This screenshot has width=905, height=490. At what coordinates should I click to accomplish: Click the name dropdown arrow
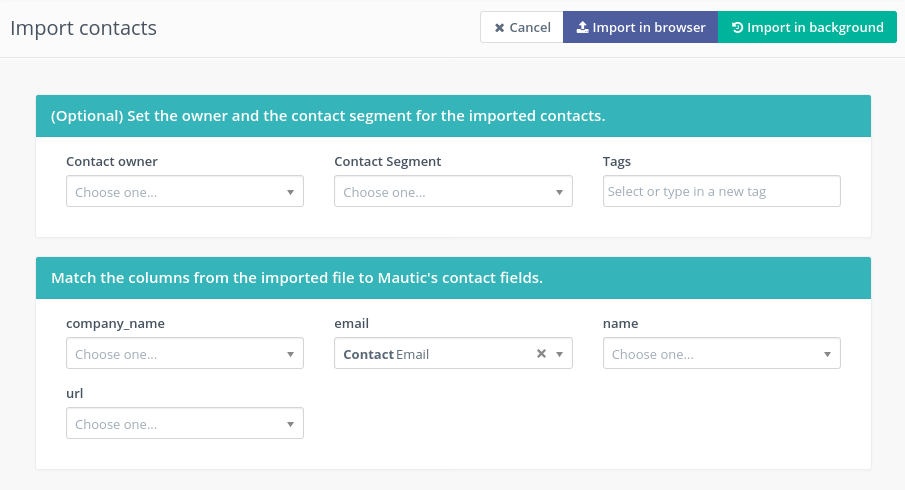827,354
